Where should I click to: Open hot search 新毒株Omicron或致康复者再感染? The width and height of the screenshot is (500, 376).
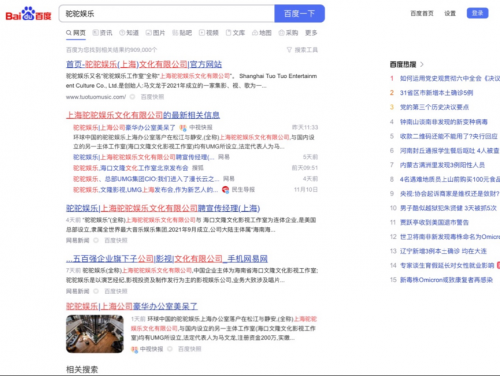click(x=446, y=280)
